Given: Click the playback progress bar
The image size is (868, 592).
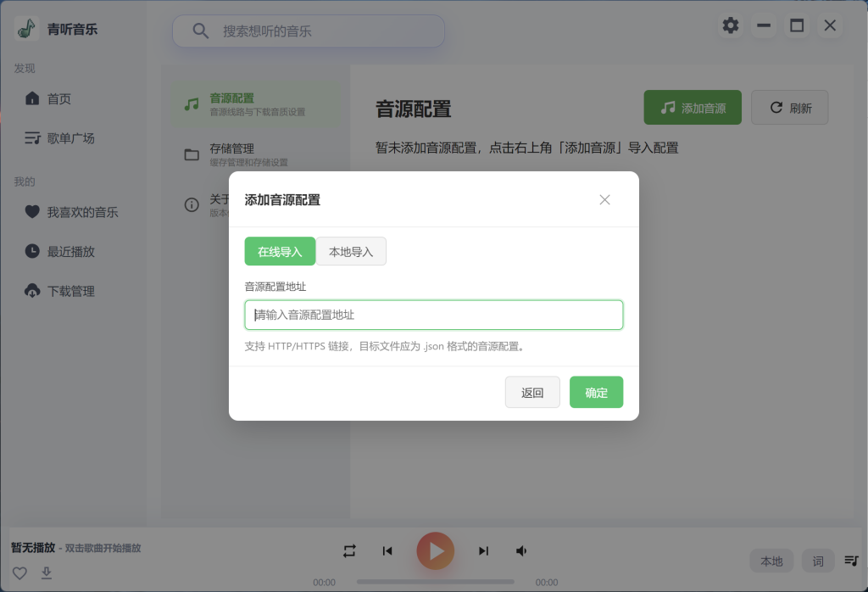Looking at the screenshot, I should click(436, 582).
